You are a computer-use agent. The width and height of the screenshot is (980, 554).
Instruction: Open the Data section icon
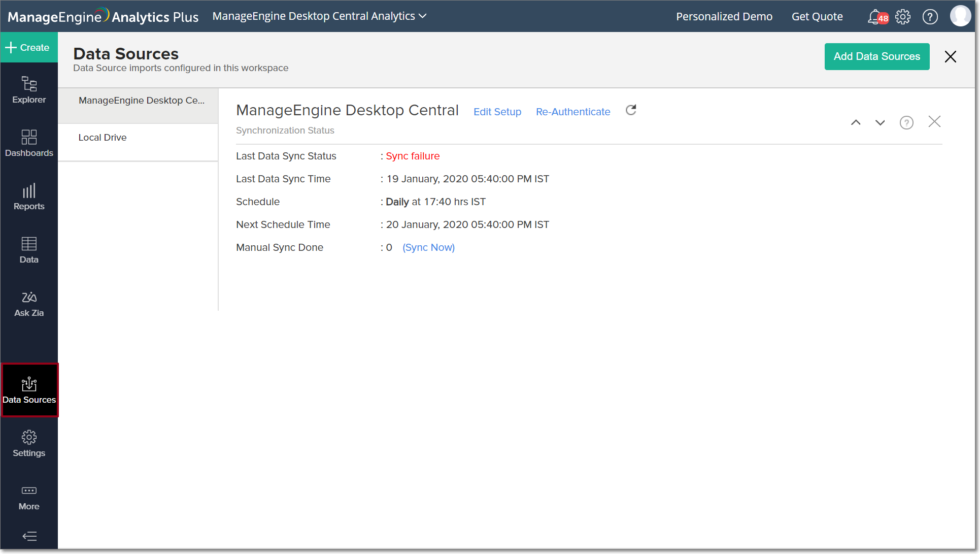coord(29,250)
